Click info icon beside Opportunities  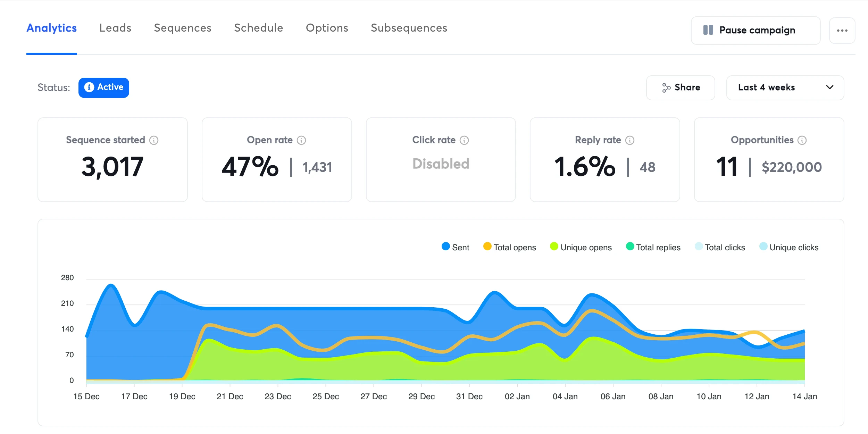pos(802,140)
